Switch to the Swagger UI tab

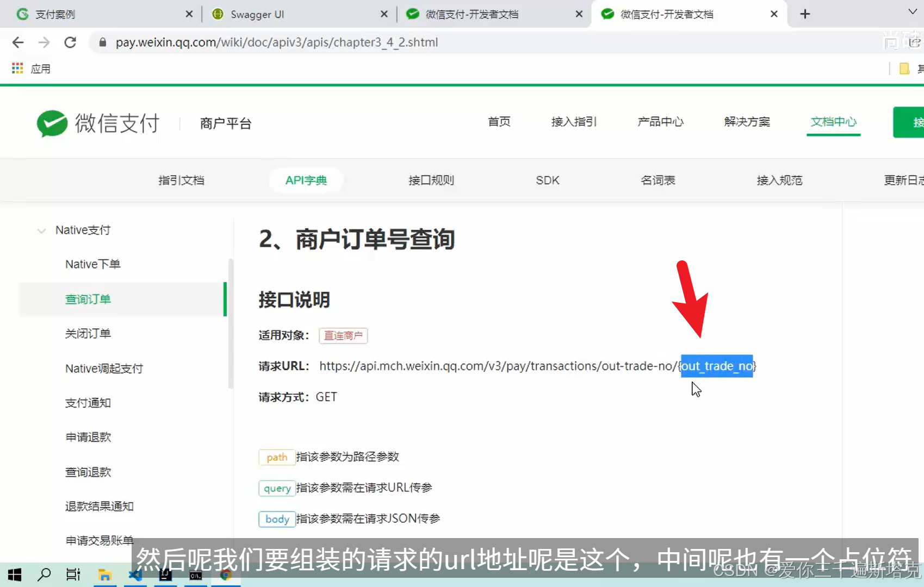coord(299,14)
